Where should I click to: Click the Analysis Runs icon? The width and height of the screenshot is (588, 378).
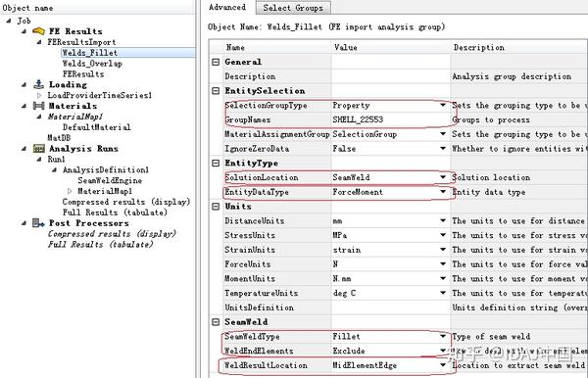tap(38, 148)
